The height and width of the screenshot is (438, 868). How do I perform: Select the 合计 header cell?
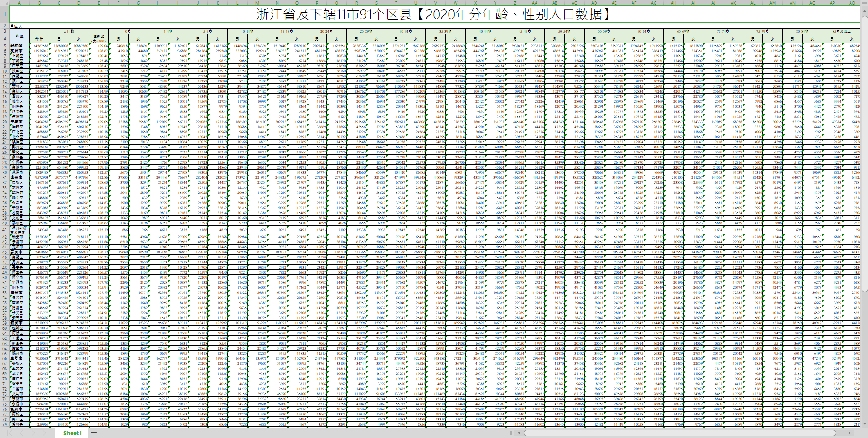pos(39,39)
